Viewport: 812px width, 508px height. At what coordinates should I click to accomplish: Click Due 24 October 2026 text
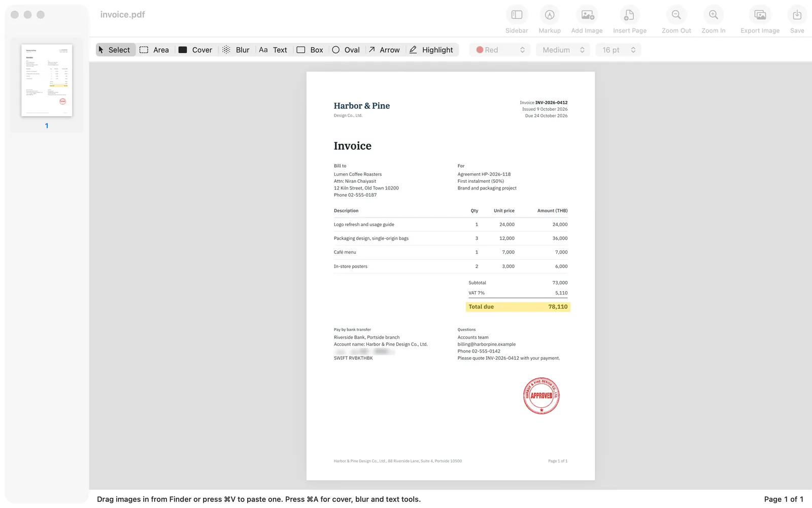[x=546, y=116]
